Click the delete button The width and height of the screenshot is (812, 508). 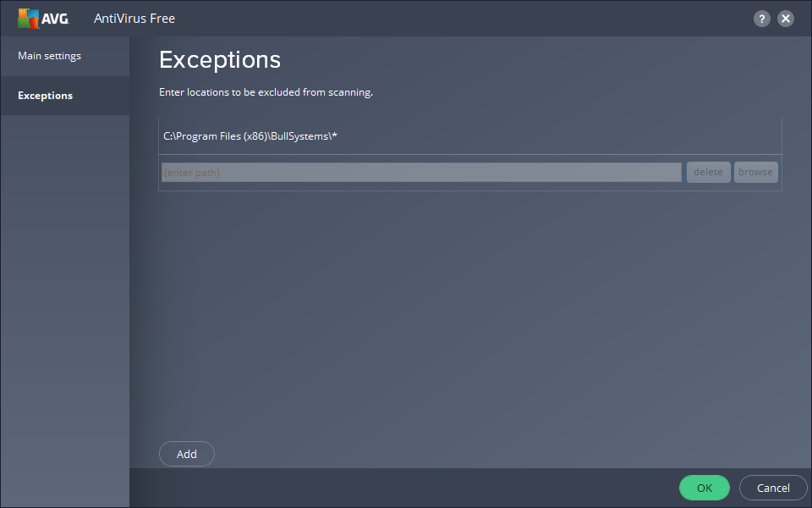pos(709,172)
